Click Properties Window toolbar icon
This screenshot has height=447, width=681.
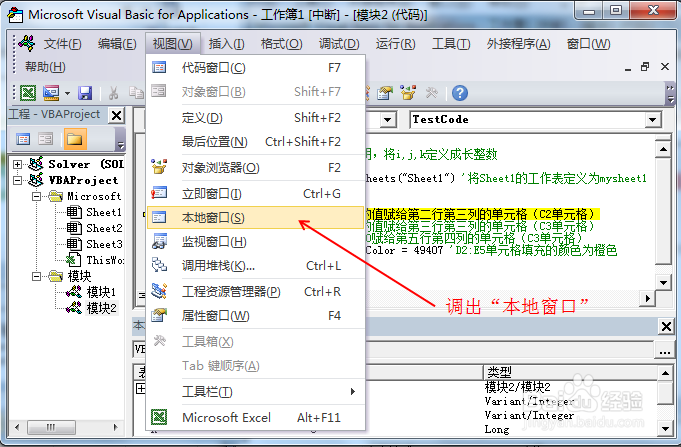pos(385,93)
